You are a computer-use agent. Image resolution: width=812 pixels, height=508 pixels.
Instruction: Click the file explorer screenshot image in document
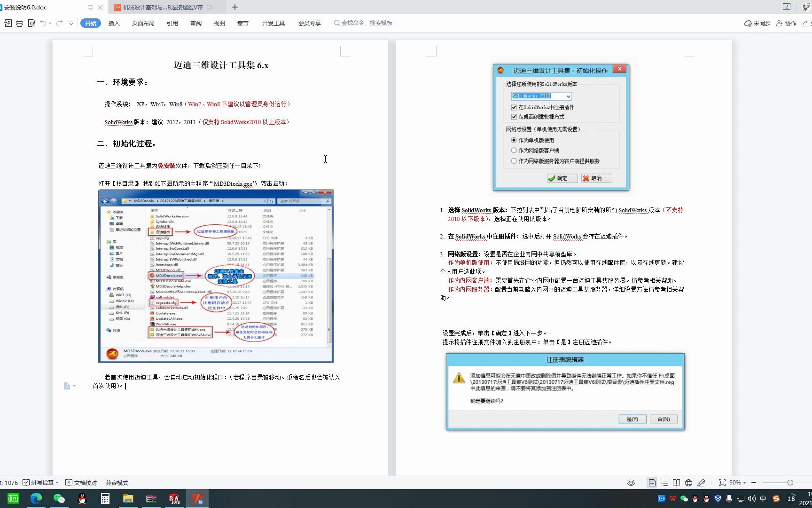click(x=216, y=276)
